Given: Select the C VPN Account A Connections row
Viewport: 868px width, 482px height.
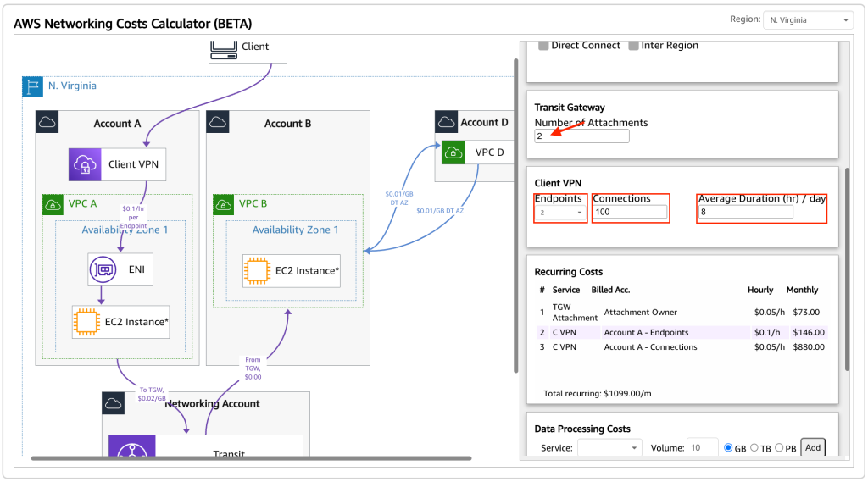Looking at the screenshot, I should 682,347.
